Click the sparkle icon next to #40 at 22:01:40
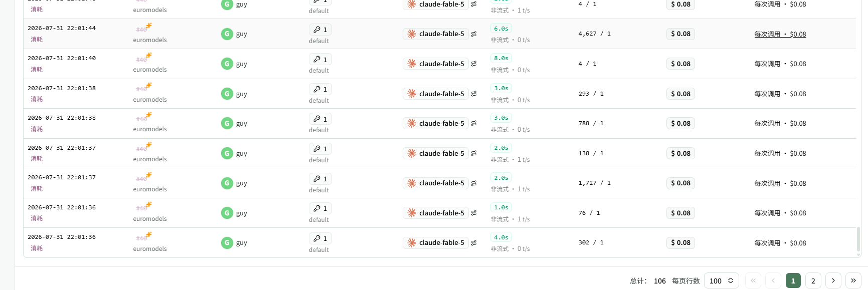Image resolution: width=868 pixels, height=290 pixels. tap(149, 56)
